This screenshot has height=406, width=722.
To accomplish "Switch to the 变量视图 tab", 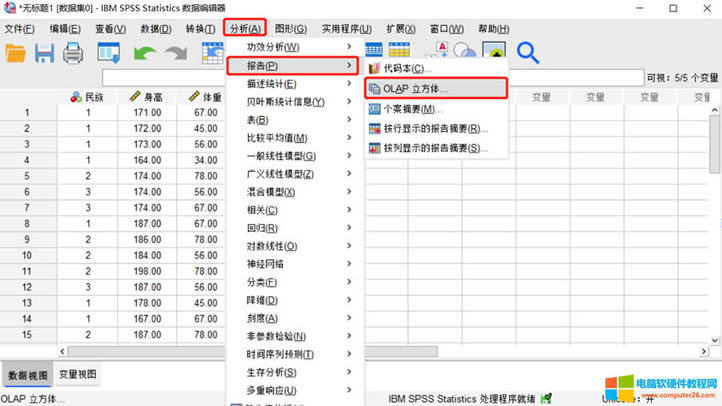I will click(x=77, y=375).
